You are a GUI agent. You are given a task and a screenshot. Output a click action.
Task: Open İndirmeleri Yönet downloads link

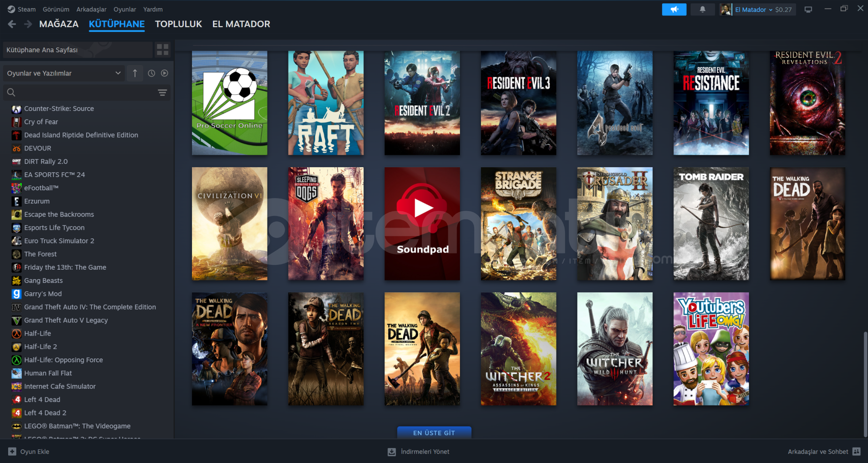click(x=424, y=451)
